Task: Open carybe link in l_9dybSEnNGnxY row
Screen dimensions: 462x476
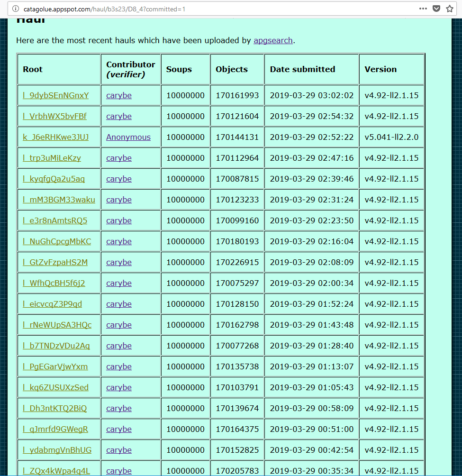Action: click(x=119, y=95)
